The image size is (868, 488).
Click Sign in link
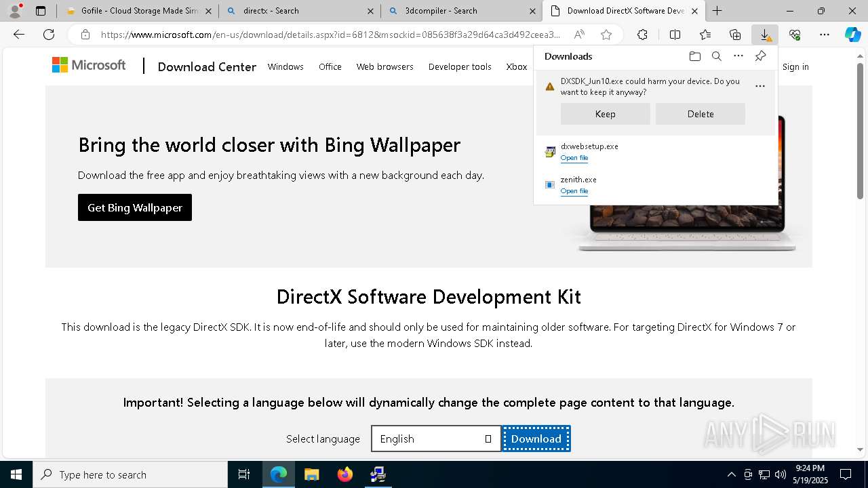click(x=795, y=66)
